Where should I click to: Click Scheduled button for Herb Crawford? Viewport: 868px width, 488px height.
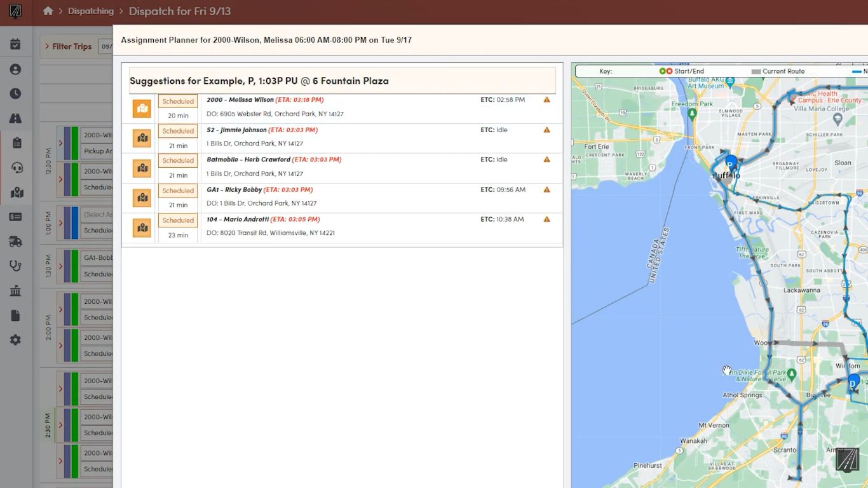coord(178,161)
